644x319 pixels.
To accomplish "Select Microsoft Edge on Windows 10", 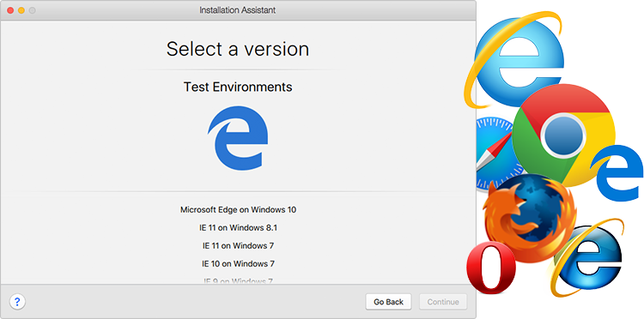I will click(238, 209).
